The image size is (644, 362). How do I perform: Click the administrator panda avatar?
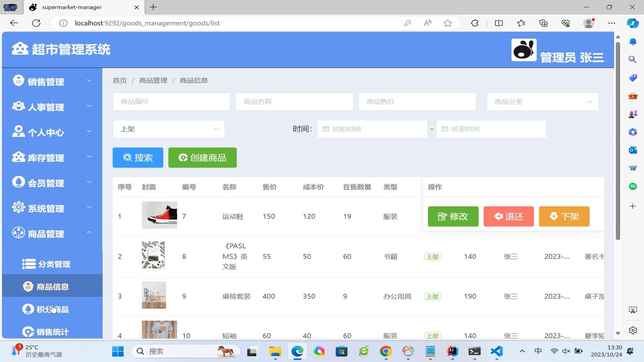[x=524, y=50]
